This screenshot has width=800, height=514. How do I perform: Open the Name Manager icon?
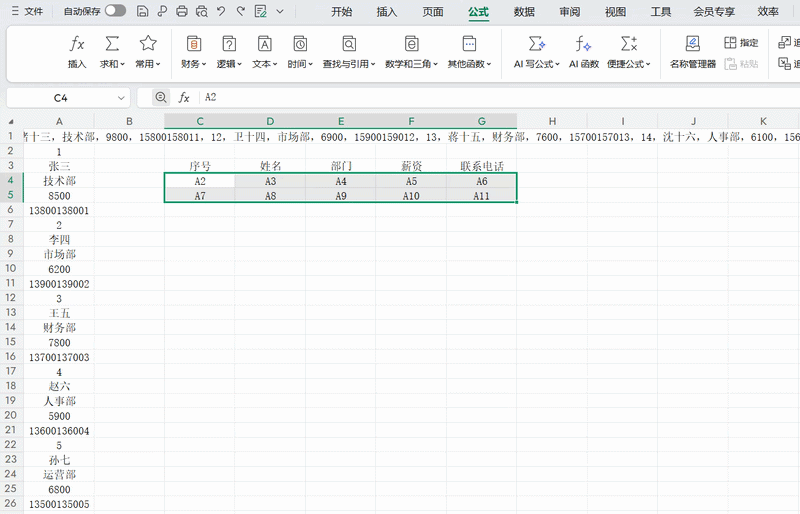[692, 45]
